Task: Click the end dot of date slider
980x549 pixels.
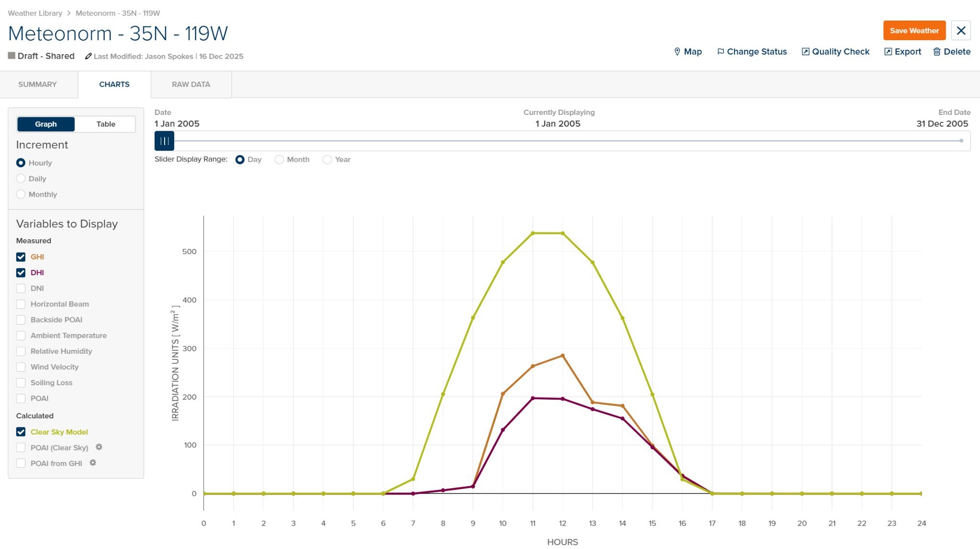Action: pos(961,141)
